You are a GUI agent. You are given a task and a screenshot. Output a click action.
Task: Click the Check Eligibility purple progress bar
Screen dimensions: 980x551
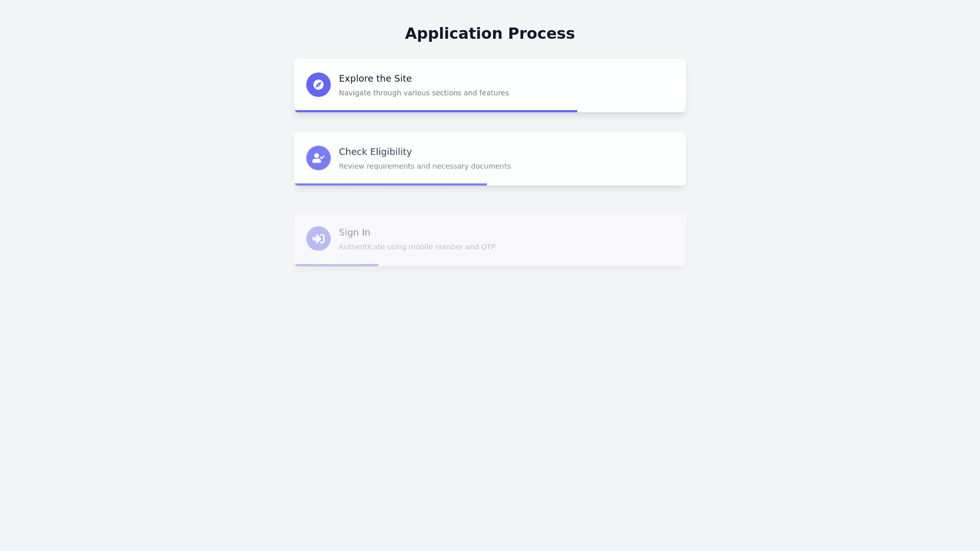[390, 184]
